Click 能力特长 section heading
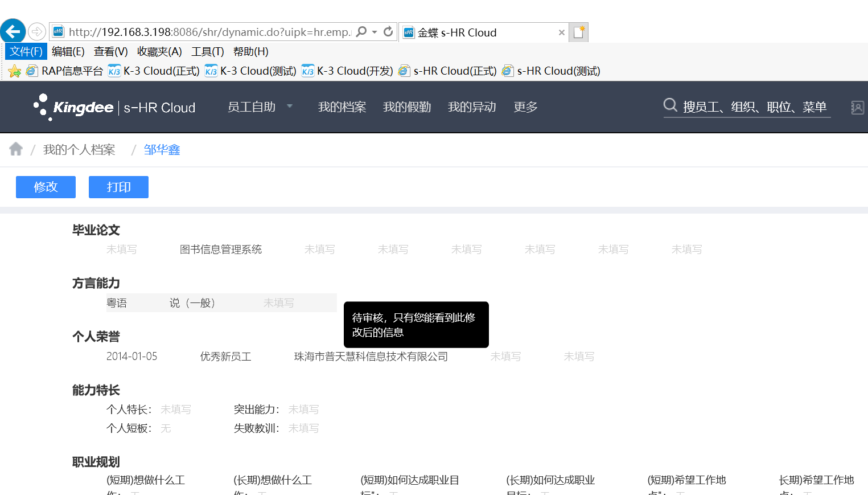 click(x=96, y=390)
